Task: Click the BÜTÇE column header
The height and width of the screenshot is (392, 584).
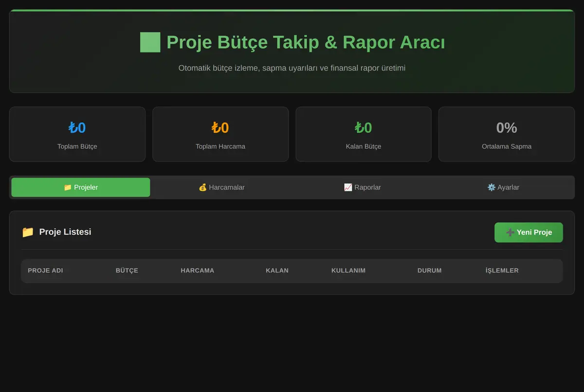Action: pyautogui.click(x=127, y=270)
